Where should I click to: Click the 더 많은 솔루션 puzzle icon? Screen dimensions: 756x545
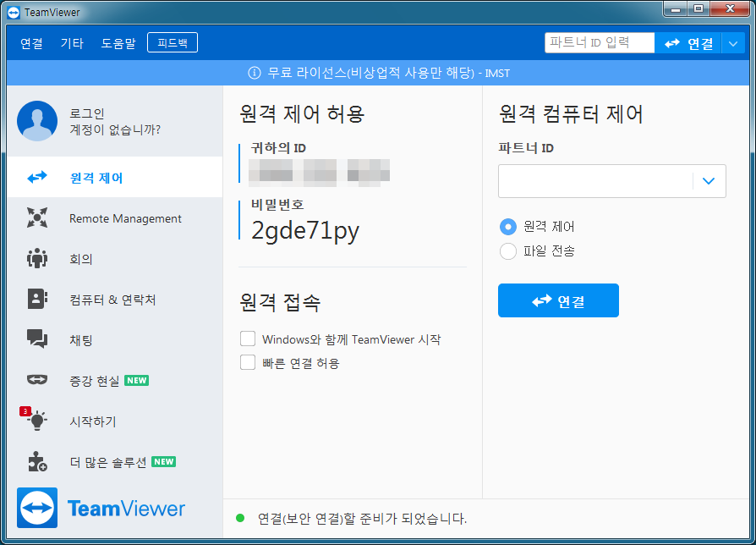[37, 461]
